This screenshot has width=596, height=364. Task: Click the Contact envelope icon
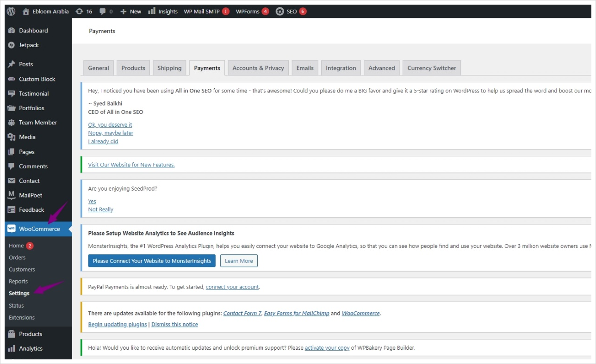pos(12,181)
